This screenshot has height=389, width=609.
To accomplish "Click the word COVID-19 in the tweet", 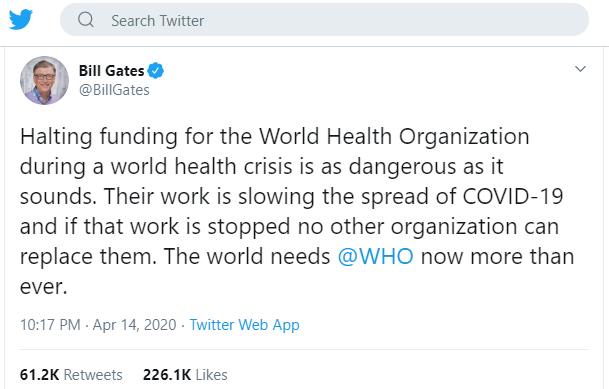I will click(513, 196).
